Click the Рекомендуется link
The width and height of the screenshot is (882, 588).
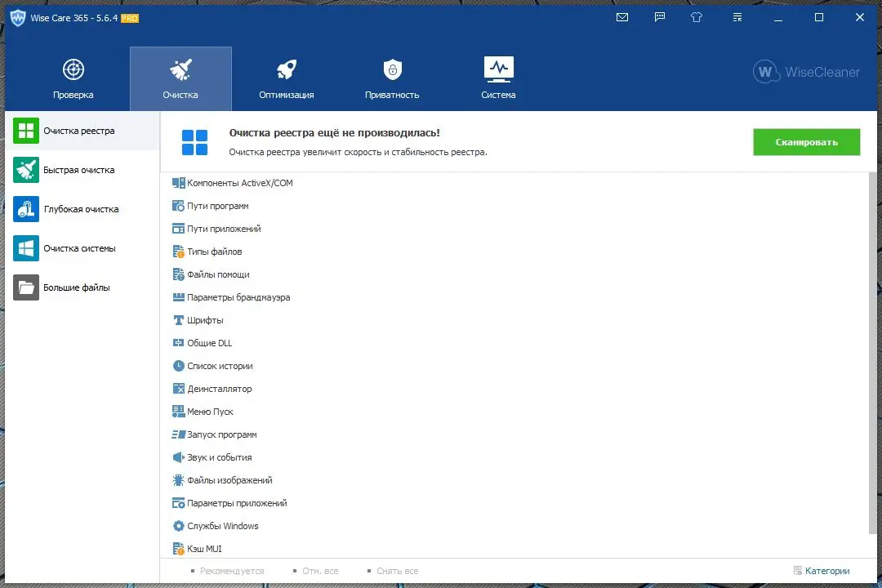point(232,571)
